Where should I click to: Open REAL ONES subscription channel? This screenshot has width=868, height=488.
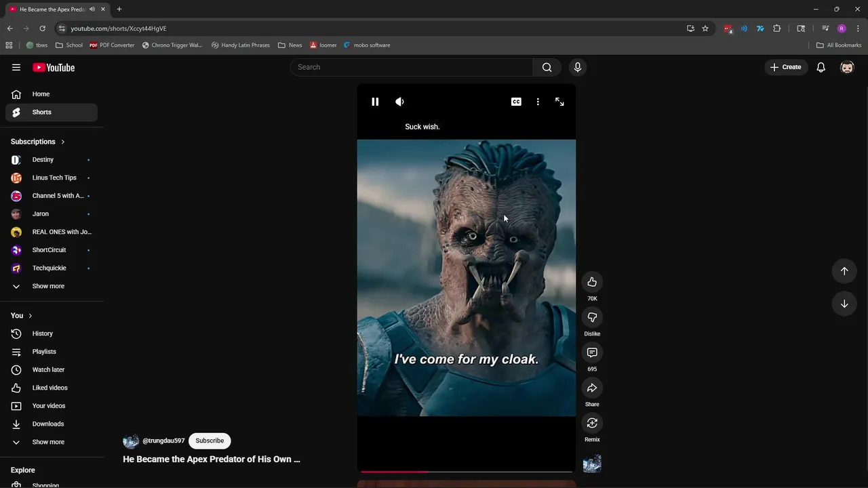tap(52, 232)
